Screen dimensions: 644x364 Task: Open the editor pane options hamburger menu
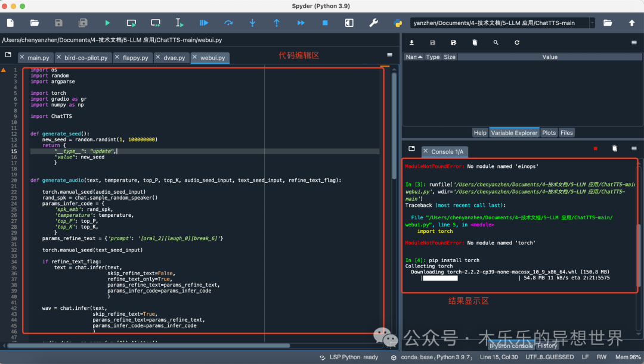pos(389,55)
